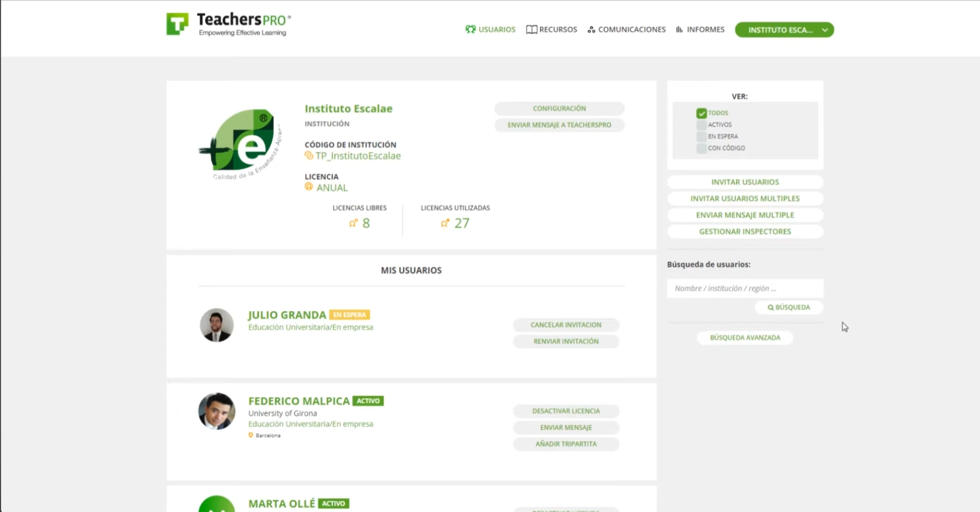Click the used licenses count 27
The width and height of the screenshot is (980, 512).
[462, 223]
